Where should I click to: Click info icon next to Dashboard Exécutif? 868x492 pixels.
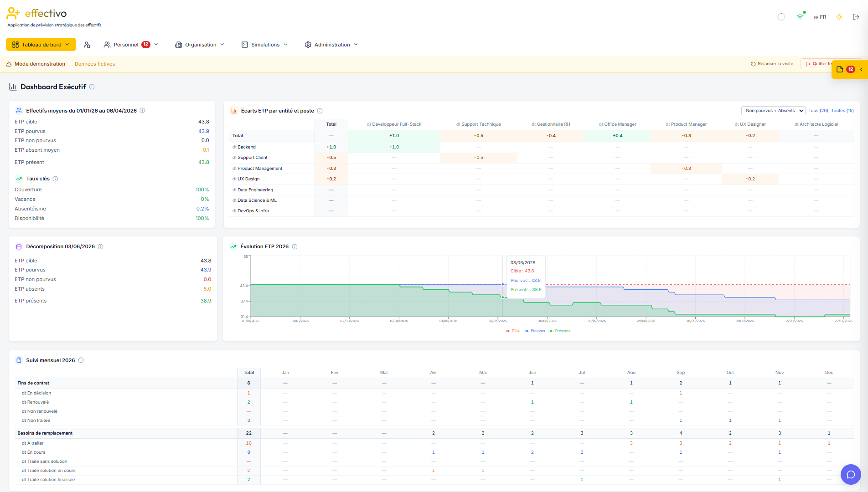[x=92, y=87]
